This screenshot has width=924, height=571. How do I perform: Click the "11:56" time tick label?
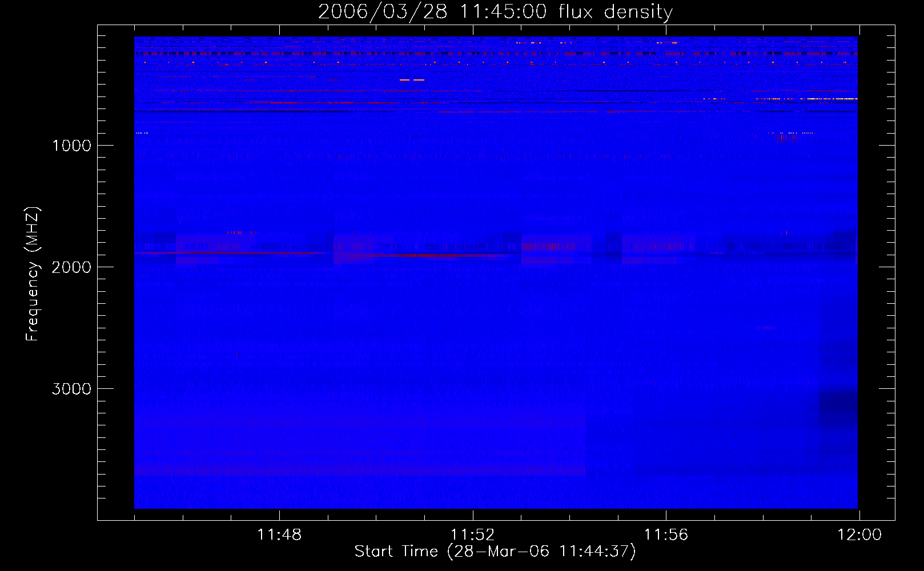(666, 535)
